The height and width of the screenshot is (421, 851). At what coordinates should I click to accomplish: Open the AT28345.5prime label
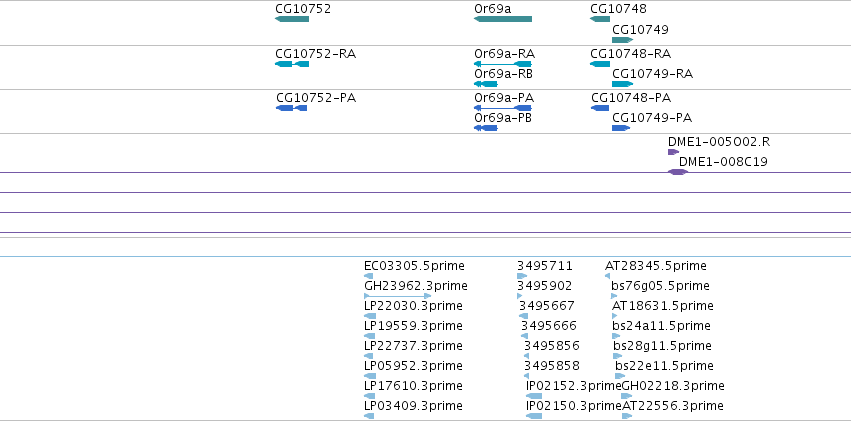pyautogui.click(x=656, y=266)
